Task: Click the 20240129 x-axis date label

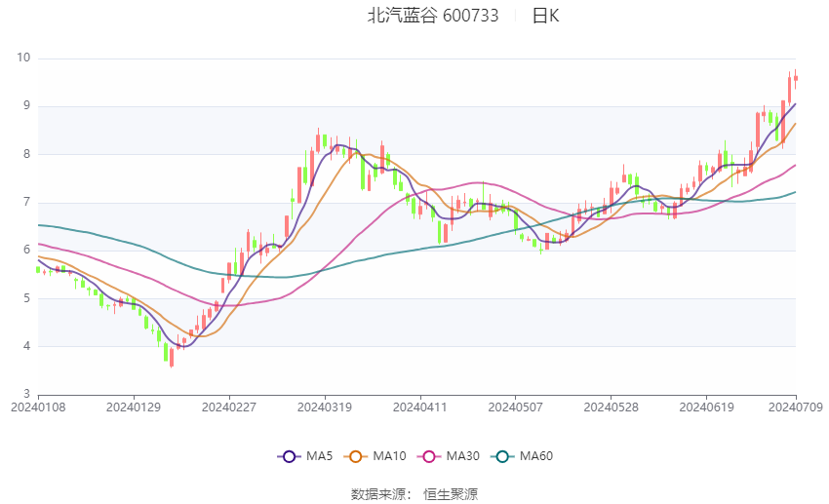Action: 134,407
